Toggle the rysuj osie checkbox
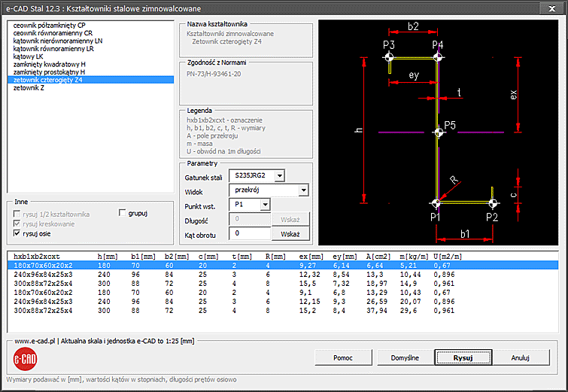The image size is (568, 392). tap(17, 233)
